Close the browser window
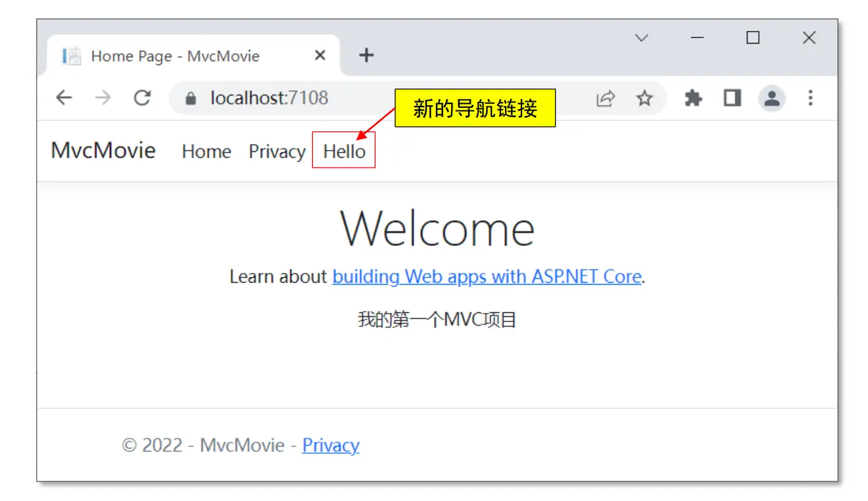Screen dimensions: 868x501 point(809,38)
